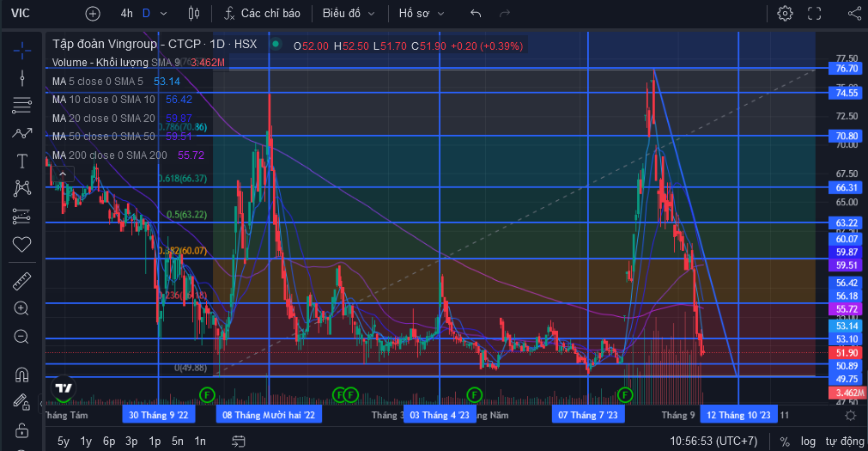Viewport: 868px width, 451px height.
Task: Toggle magnet mode
Action: point(22,375)
